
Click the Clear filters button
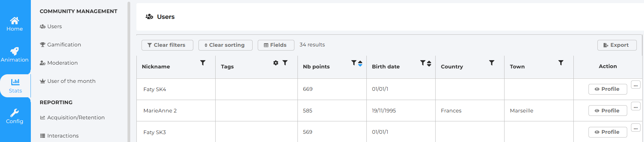pos(167,45)
